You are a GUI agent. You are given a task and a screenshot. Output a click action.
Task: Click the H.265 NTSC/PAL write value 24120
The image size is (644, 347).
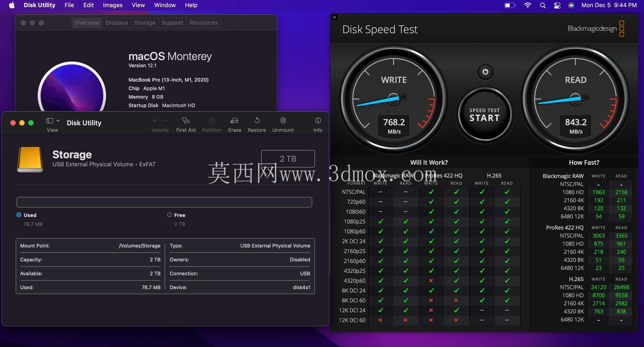click(599, 287)
